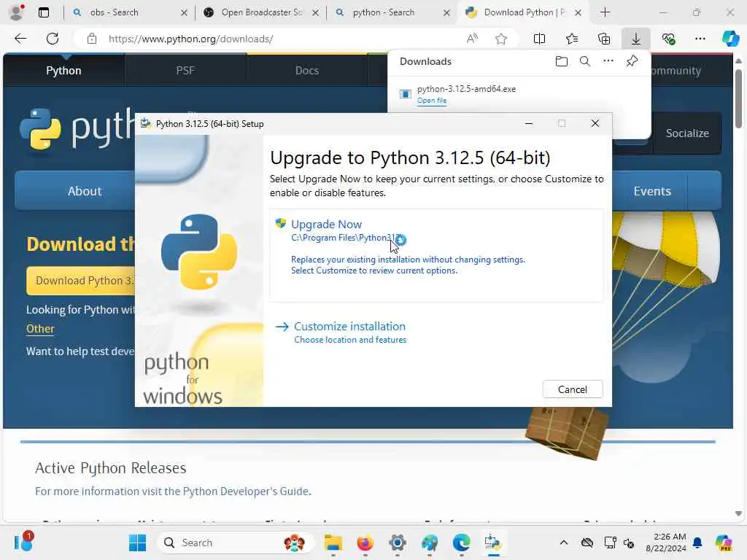Click Open file under python-3.12.5-amd64.exe
Image resolution: width=747 pixels, height=560 pixels.
(432, 101)
